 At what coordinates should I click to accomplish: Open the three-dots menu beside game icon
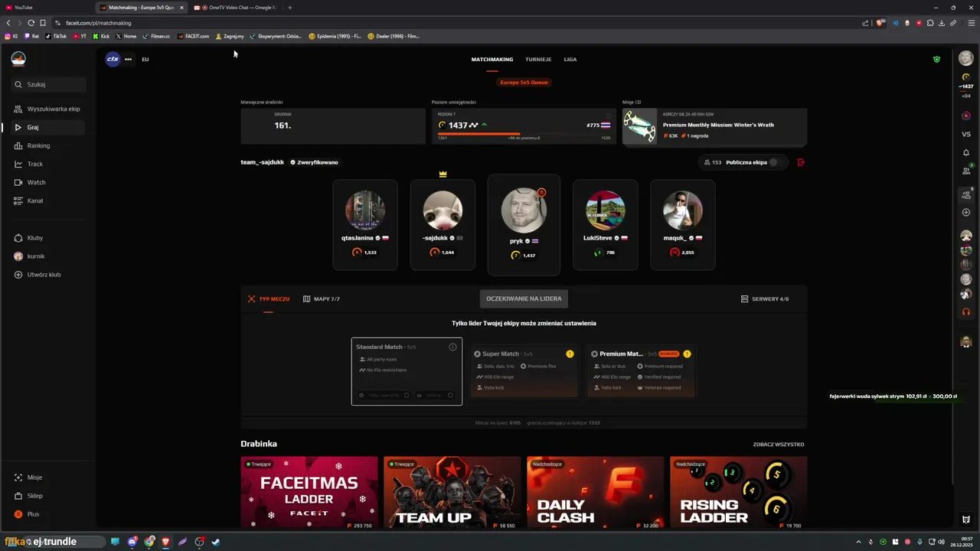128,59
